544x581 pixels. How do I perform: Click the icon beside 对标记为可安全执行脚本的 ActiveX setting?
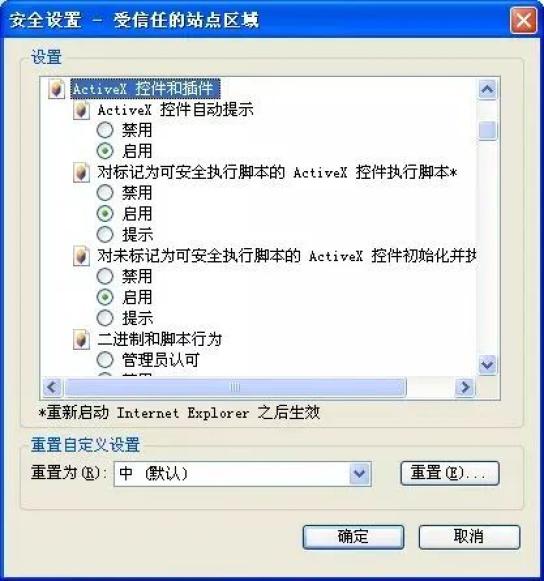click(x=81, y=173)
